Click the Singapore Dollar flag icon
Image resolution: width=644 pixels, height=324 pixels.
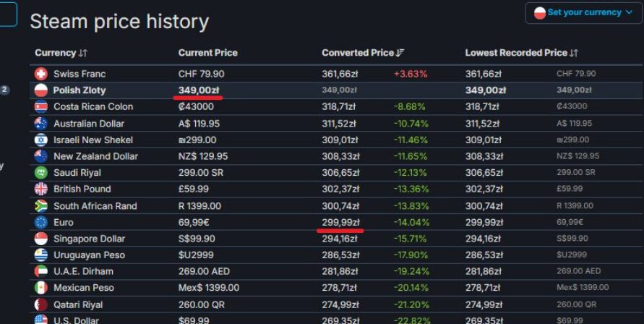(41, 239)
